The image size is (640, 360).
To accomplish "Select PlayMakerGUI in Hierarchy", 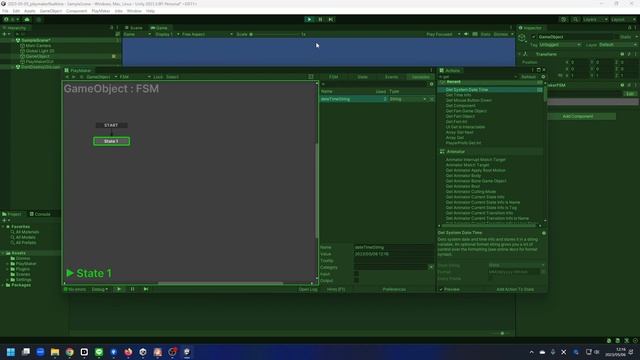I will (x=39, y=62).
